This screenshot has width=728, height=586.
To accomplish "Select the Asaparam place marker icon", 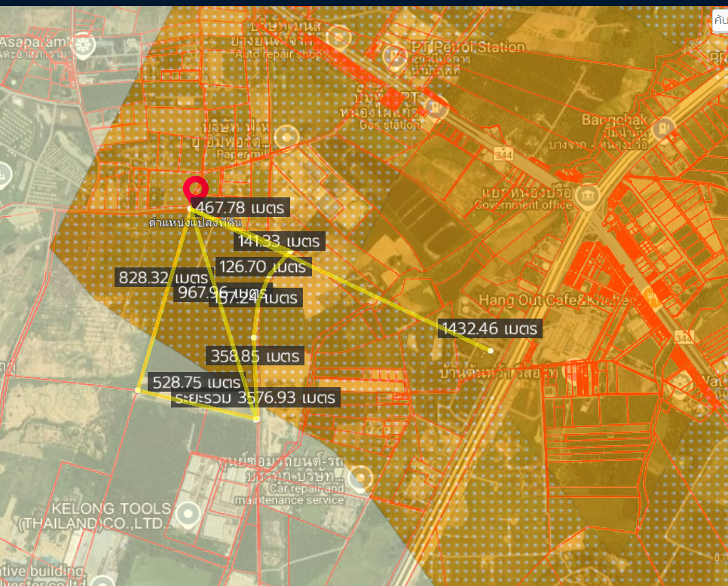I will (82, 47).
